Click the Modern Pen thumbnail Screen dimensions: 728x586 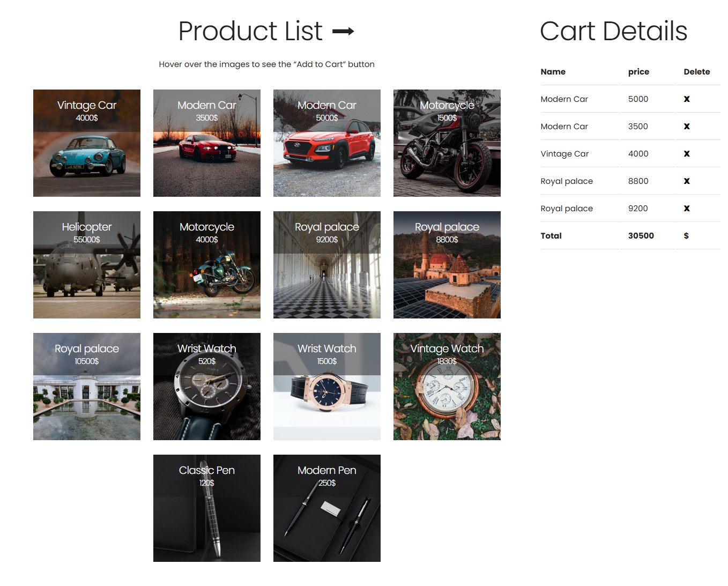coord(326,508)
